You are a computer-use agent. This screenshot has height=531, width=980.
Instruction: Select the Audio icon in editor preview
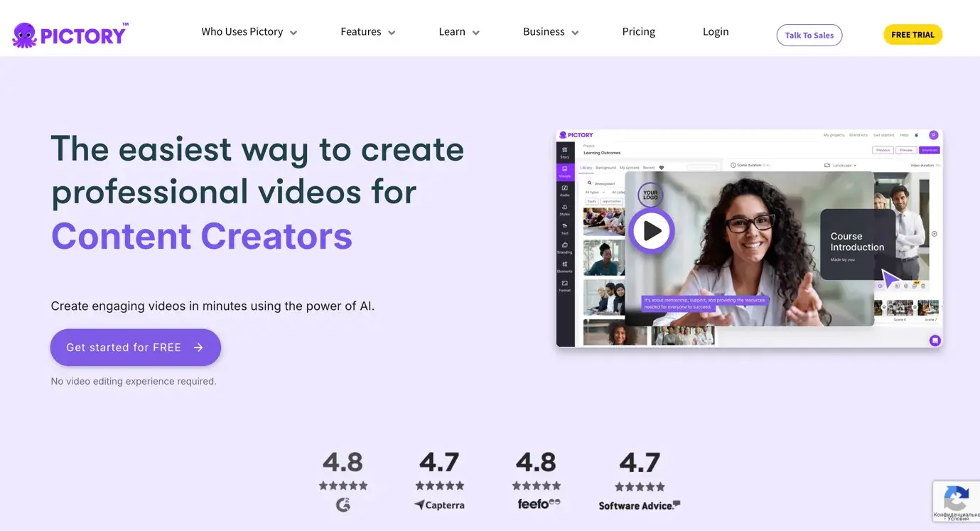pyautogui.click(x=565, y=191)
